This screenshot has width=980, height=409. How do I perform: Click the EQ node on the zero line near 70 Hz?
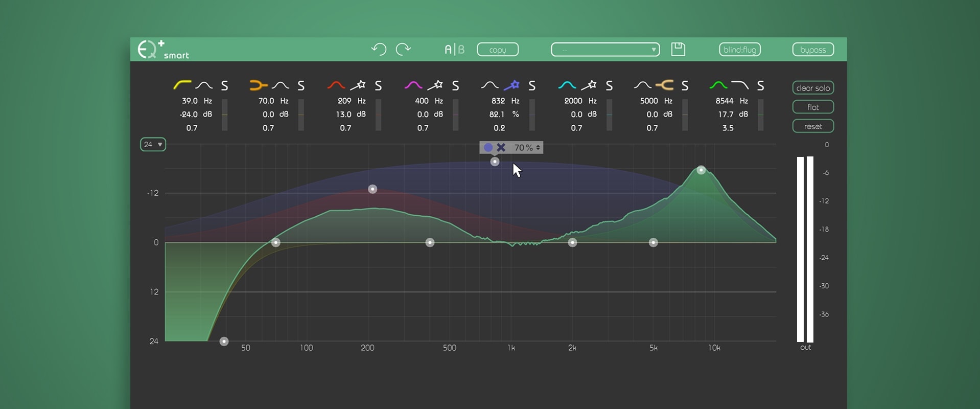point(275,242)
